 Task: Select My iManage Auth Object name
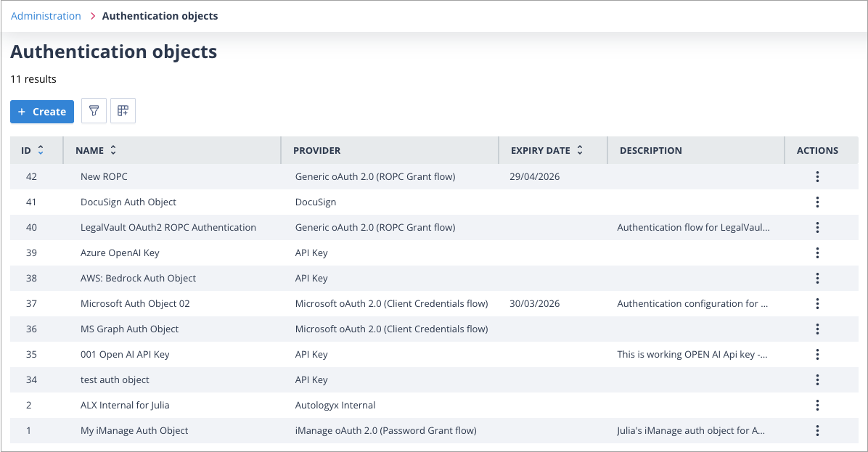(134, 431)
